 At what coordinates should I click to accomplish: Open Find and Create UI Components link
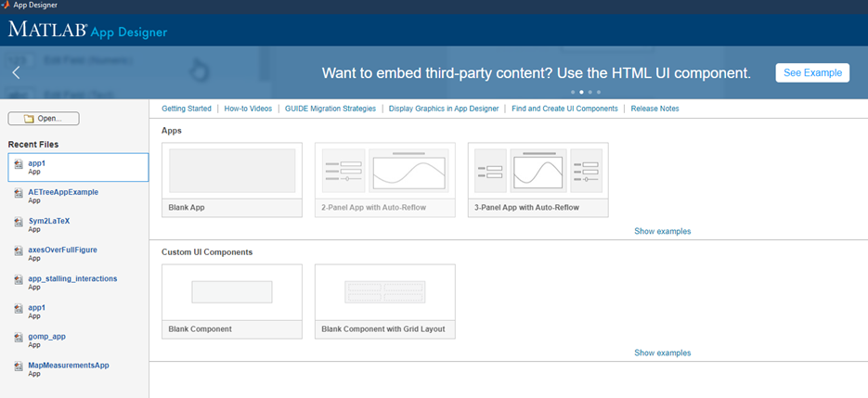(564, 109)
